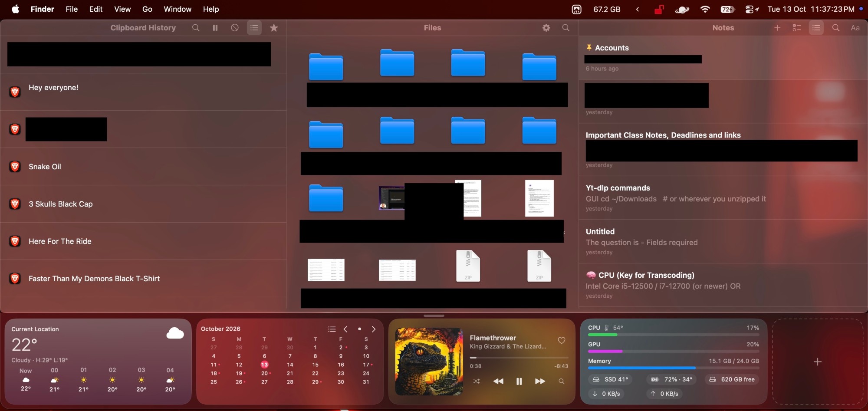Open the Untitled note
Image resolution: width=868 pixels, height=411 pixels.
723,242
